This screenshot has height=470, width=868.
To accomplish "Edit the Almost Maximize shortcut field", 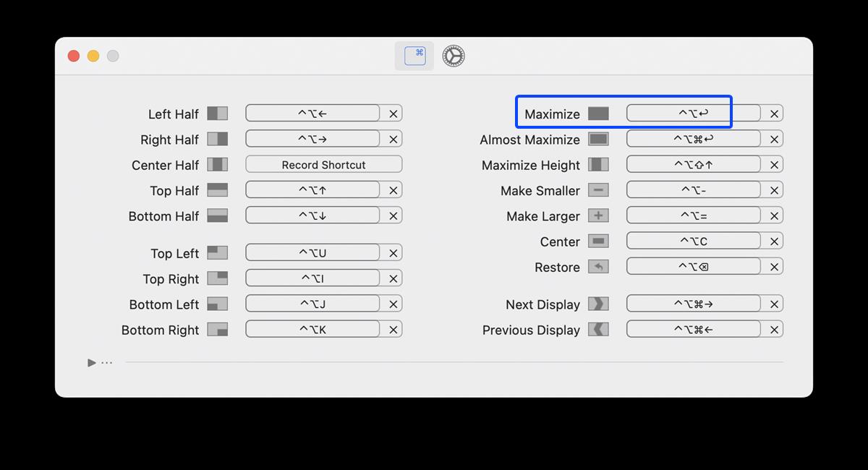I will [694, 139].
